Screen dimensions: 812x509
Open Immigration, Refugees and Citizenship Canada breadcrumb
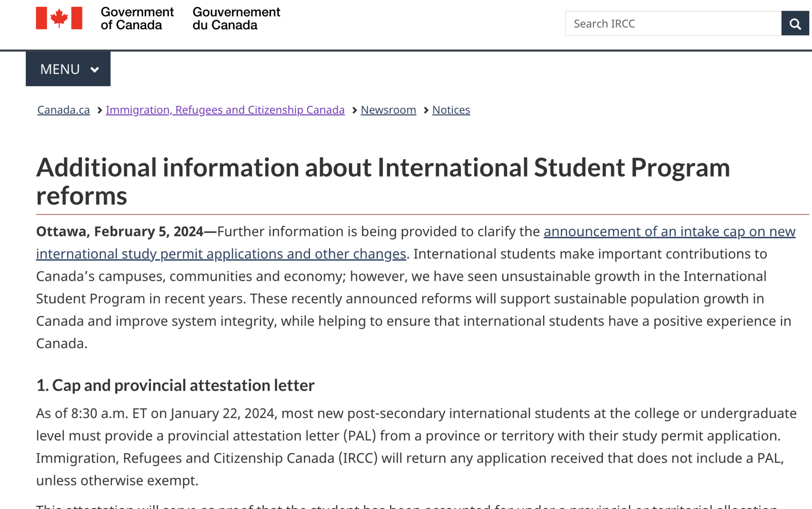pyautogui.click(x=224, y=110)
